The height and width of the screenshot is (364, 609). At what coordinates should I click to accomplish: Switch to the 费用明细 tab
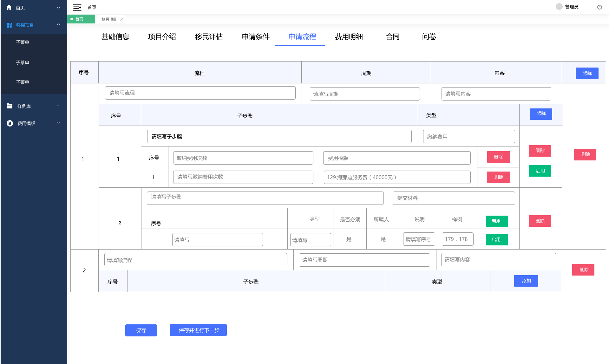pos(349,37)
